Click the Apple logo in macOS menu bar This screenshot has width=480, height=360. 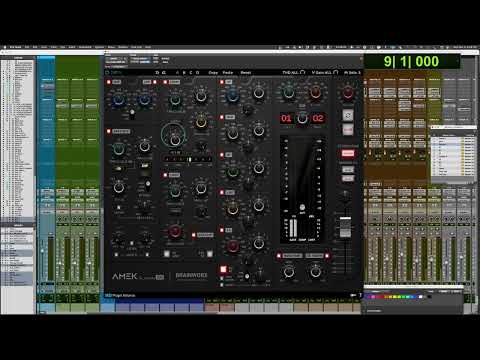point(5,47)
